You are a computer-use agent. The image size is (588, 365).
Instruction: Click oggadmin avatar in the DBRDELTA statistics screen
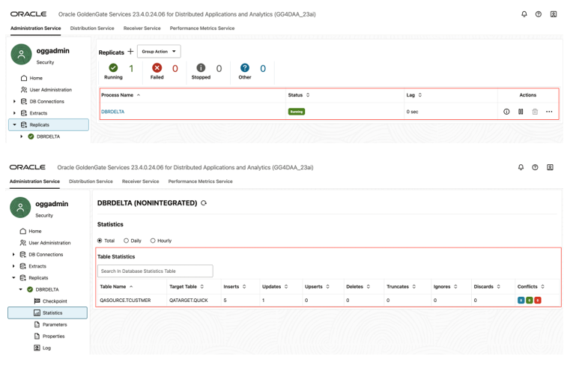tap(20, 208)
